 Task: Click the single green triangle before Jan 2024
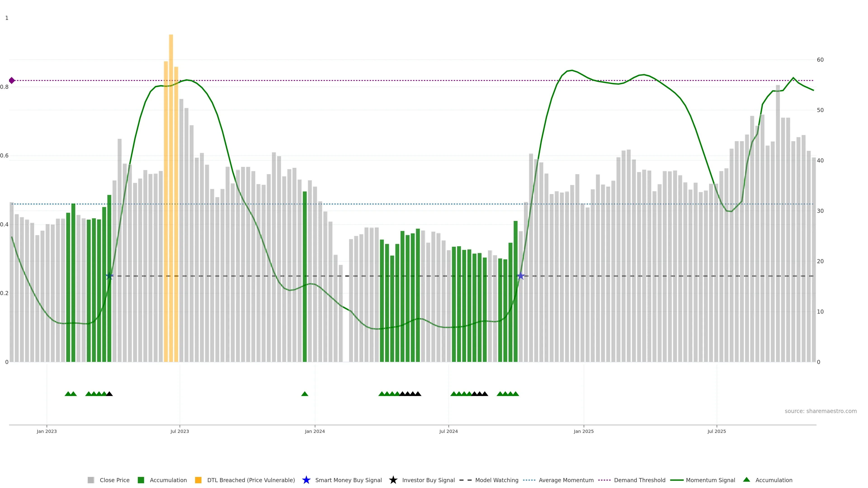click(x=305, y=394)
